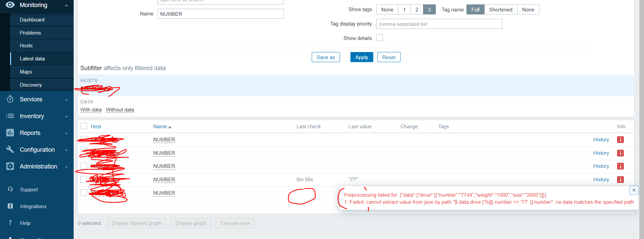The image size is (644, 239).
Task: Filter subfilter by With data
Action: 91,110
